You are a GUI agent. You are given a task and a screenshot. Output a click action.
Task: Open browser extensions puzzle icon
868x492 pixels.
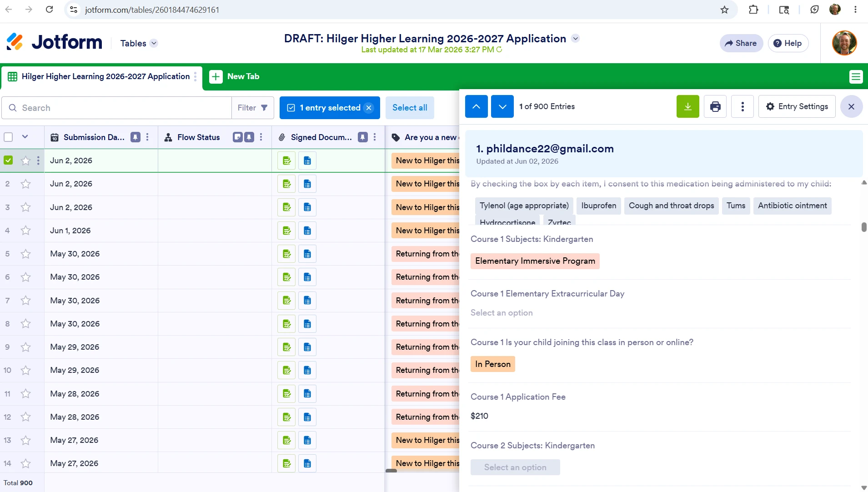click(753, 10)
